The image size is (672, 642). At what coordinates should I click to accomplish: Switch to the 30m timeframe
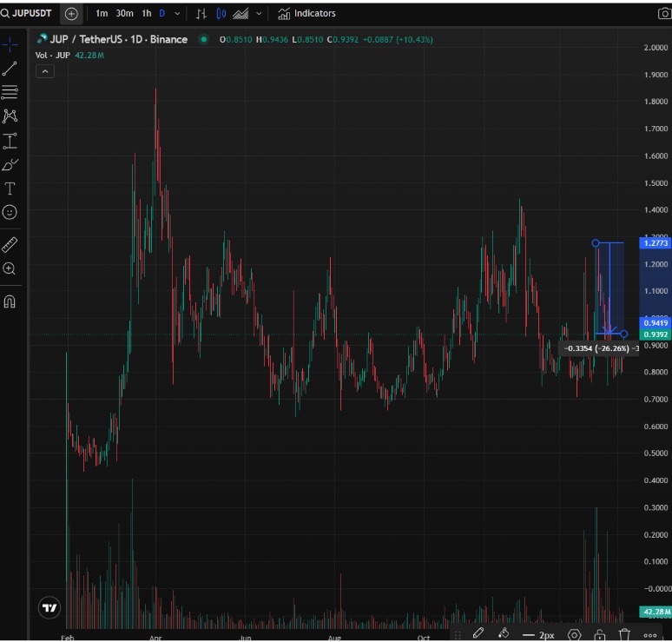coord(124,13)
